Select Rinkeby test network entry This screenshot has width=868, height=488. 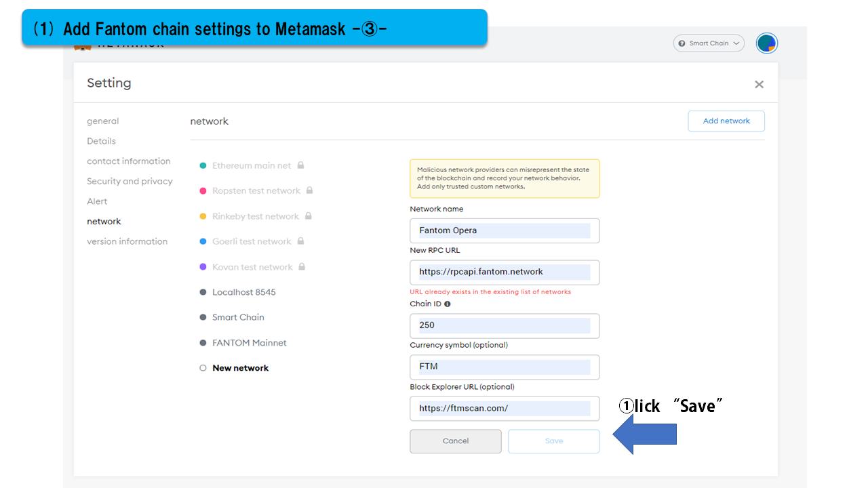point(256,216)
